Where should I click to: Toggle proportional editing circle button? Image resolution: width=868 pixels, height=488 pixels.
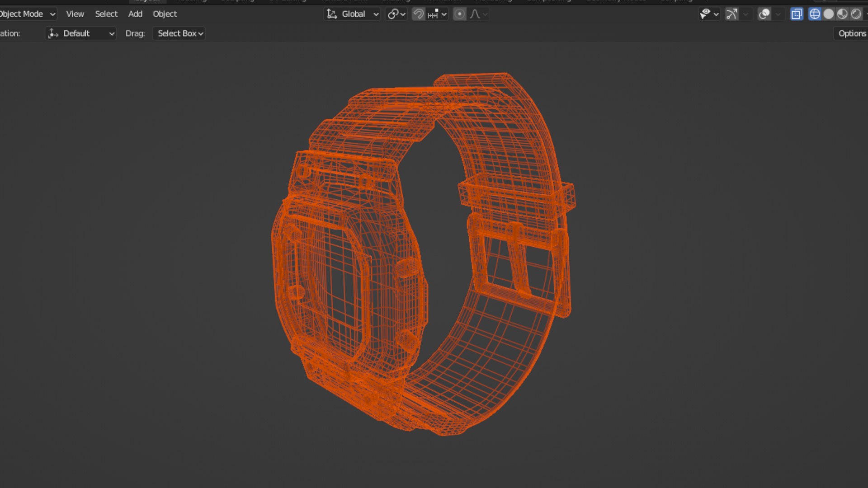click(x=459, y=14)
